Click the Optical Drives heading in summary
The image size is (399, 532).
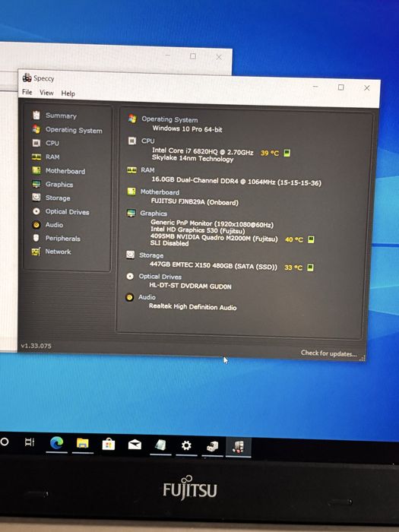click(x=160, y=277)
